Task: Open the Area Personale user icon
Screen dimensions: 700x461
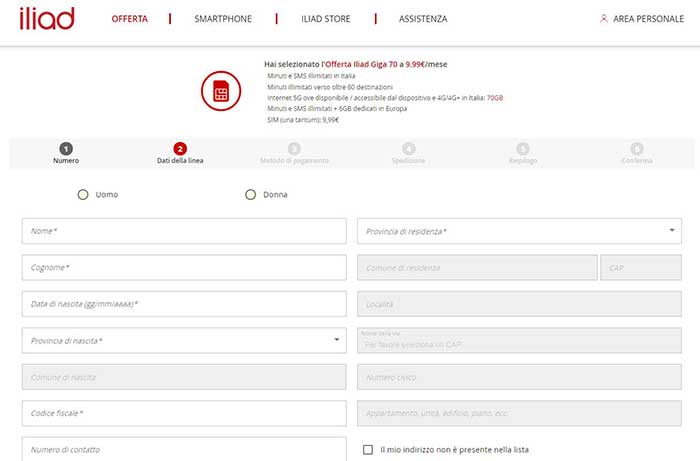Action: click(604, 19)
